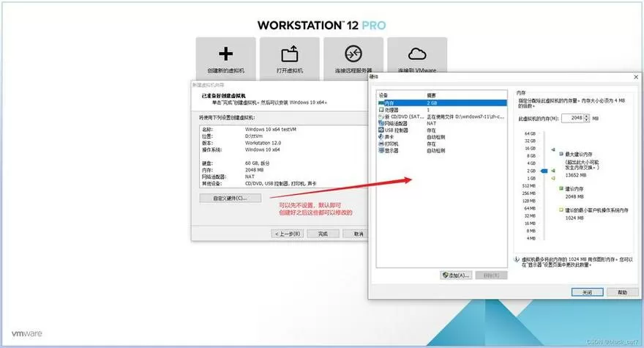
Task: Click the 建议的最小客户机操作系统内存 legend label
Action: pyautogui.click(x=596, y=210)
